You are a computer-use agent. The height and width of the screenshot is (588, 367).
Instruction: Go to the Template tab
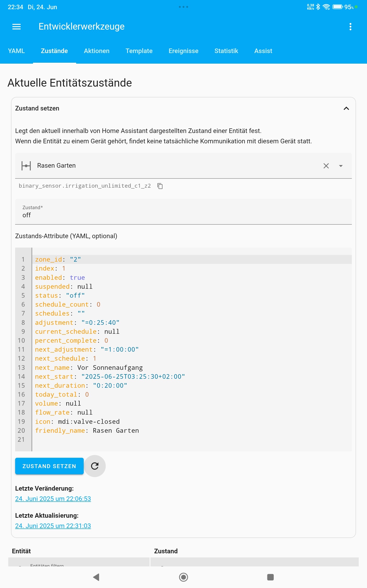point(139,51)
